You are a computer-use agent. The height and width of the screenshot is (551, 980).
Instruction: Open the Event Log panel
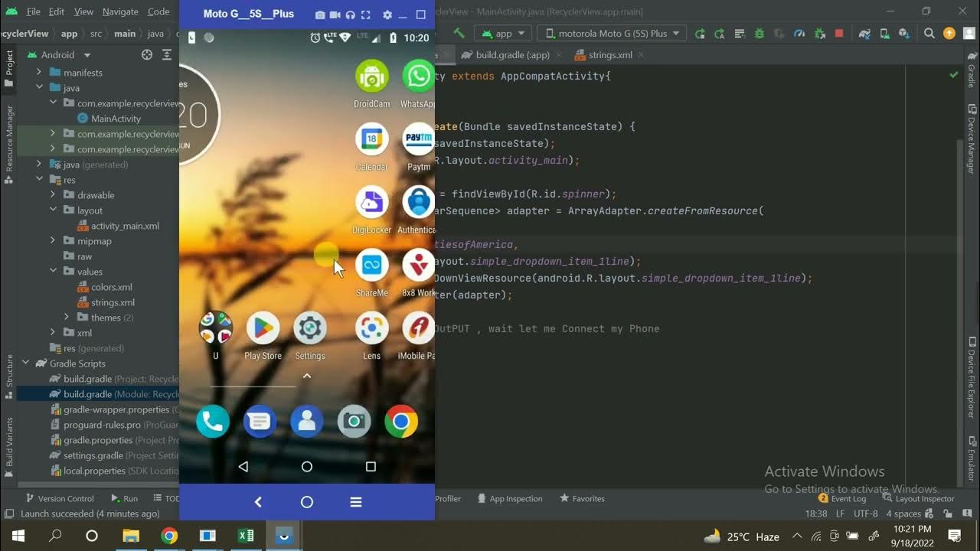(x=842, y=498)
